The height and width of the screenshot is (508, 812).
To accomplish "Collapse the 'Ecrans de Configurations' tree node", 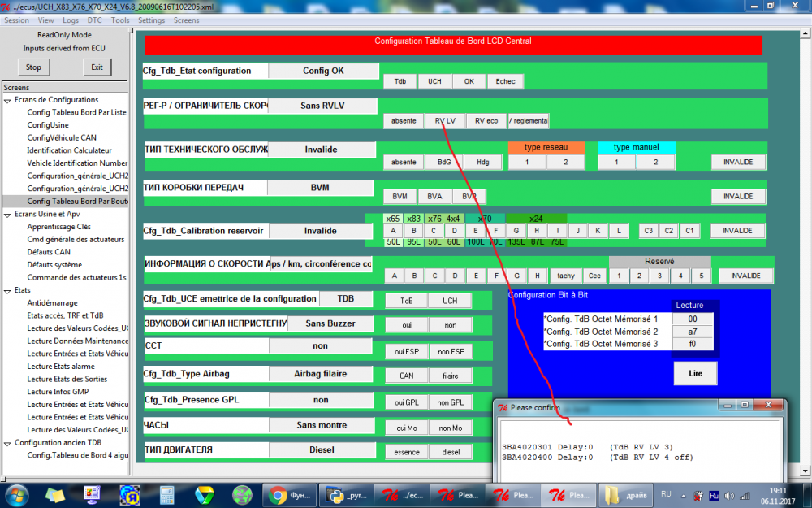I will tap(8, 100).
